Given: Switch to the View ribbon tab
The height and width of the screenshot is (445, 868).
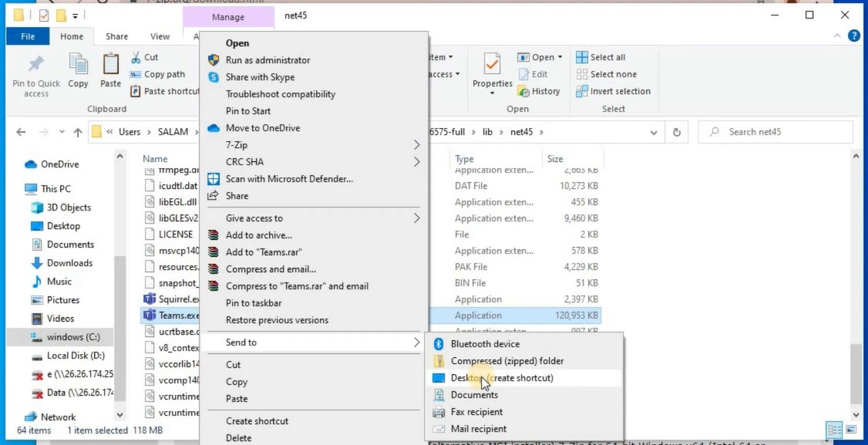Looking at the screenshot, I should point(160,35).
